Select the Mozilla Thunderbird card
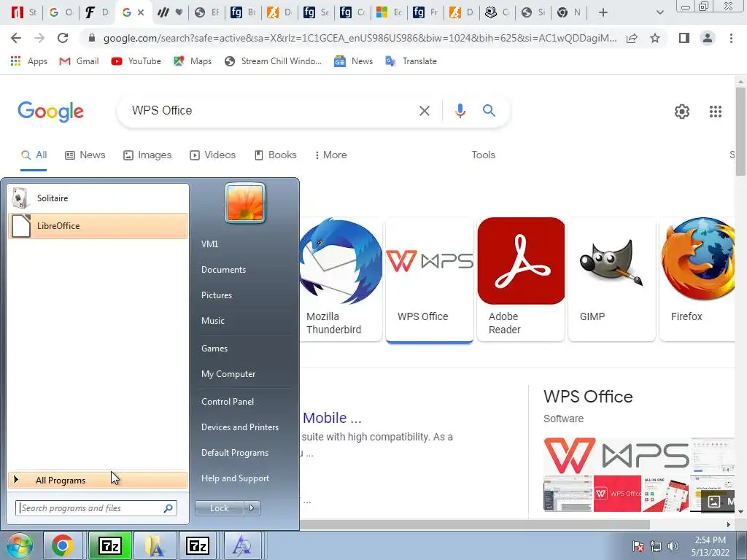The image size is (747, 560). coord(341,279)
